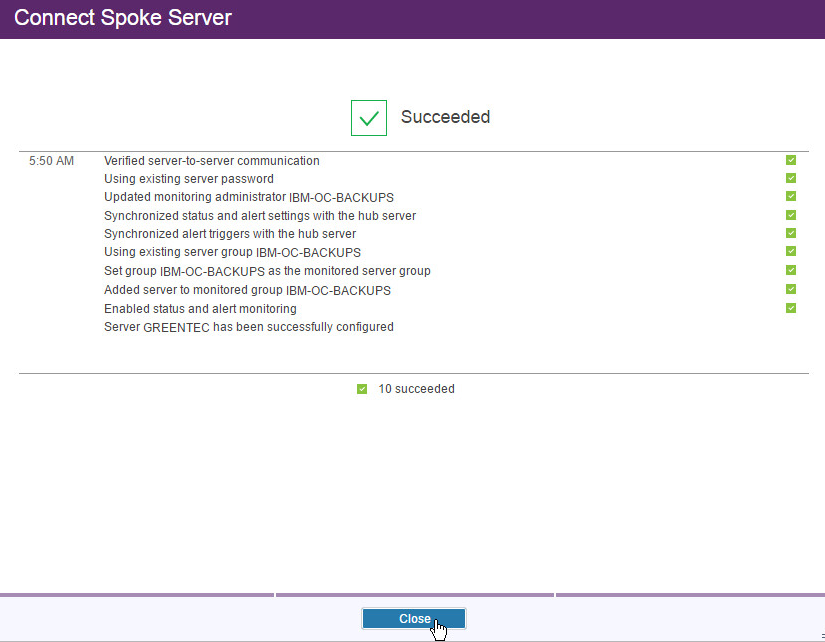Click the first purple progress segment at bottom
This screenshot has width=825, height=642.
point(136,595)
